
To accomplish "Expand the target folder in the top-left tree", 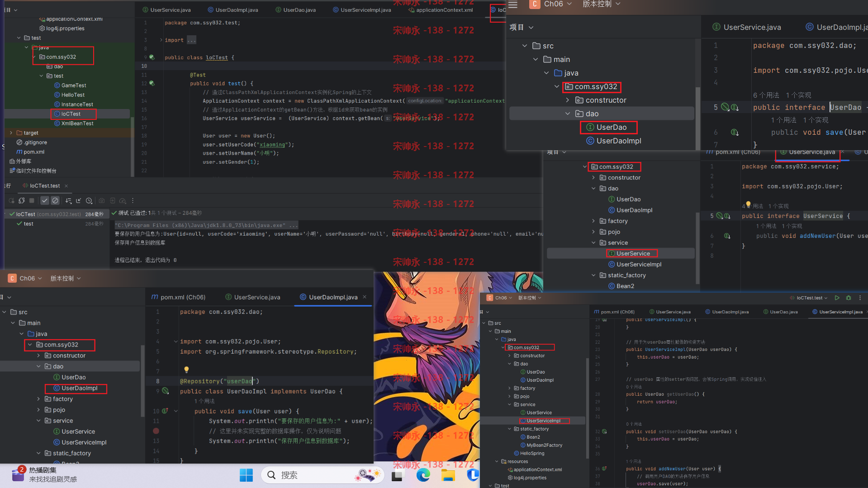I will (11, 133).
